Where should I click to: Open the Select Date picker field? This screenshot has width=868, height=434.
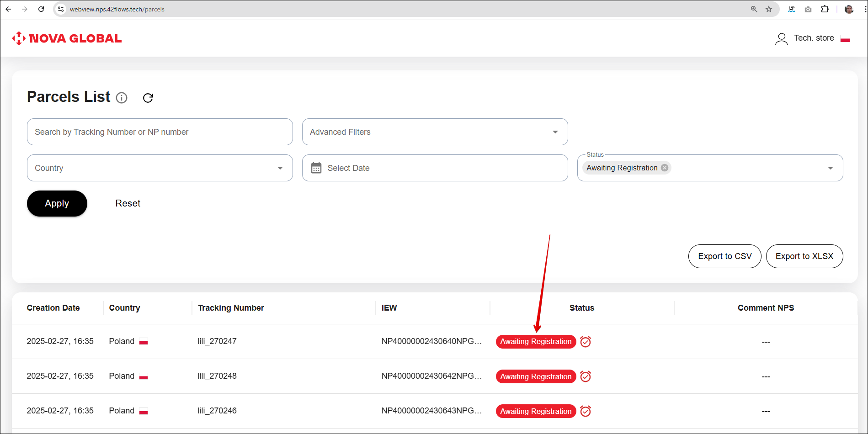click(x=435, y=168)
